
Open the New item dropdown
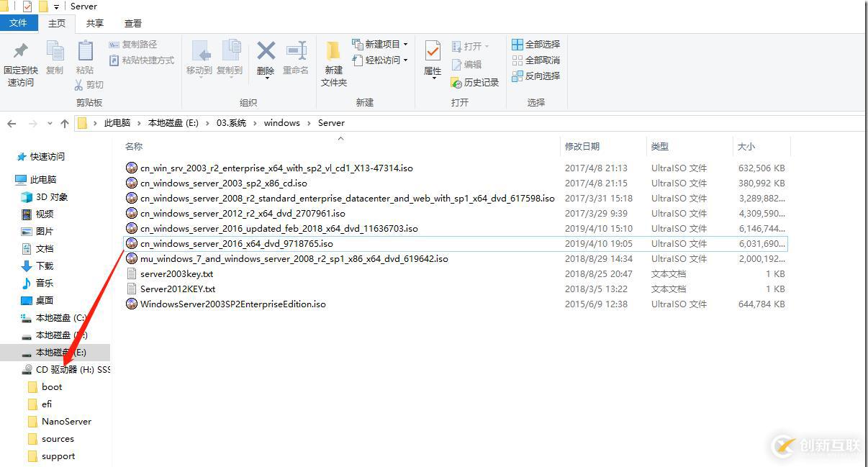coord(380,45)
